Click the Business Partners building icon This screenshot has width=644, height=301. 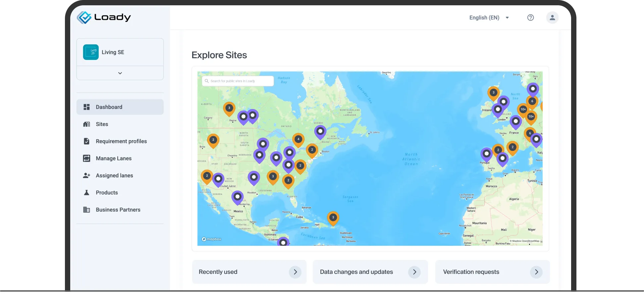click(86, 209)
